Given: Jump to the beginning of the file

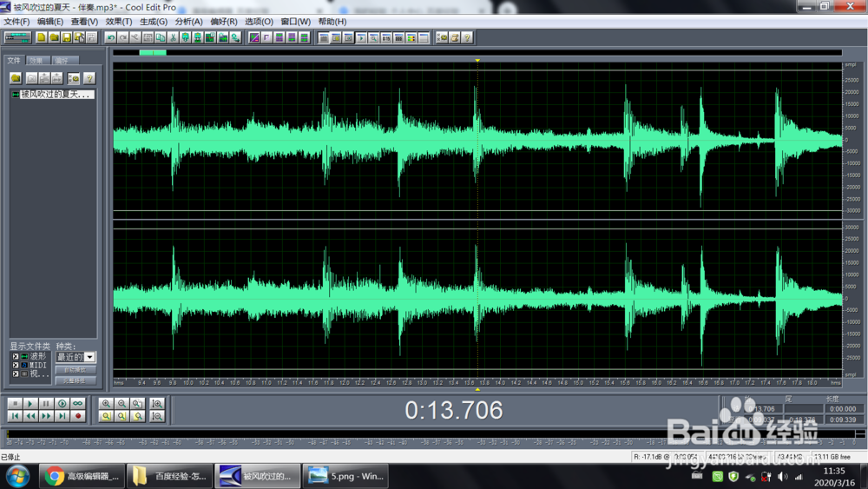Looking at the screenshot, I should point(15,416).
